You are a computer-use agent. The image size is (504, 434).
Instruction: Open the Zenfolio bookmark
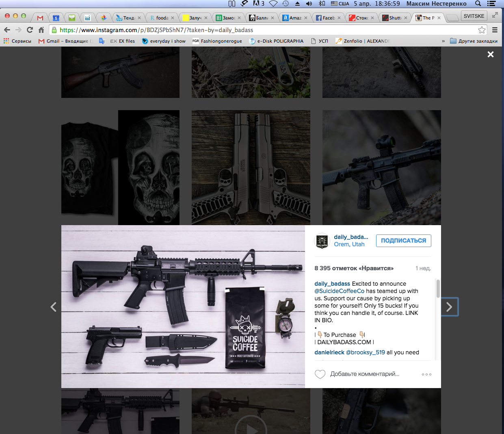point(363,41)
